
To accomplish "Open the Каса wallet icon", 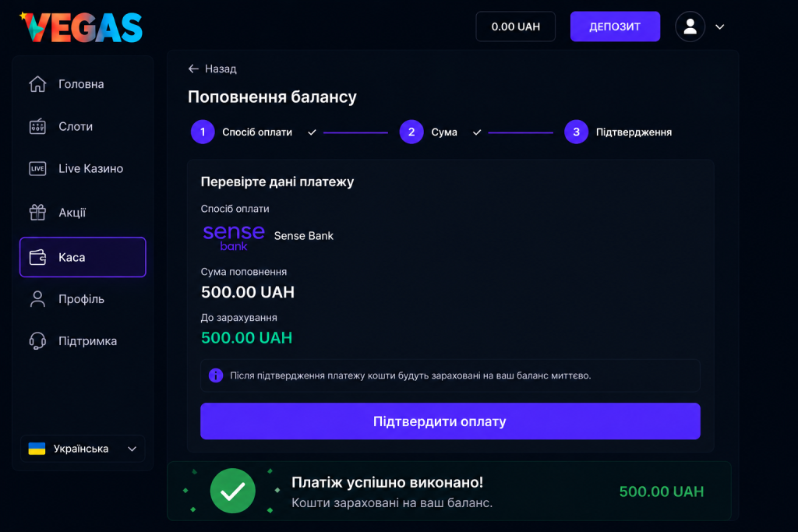I will point(37,257).
